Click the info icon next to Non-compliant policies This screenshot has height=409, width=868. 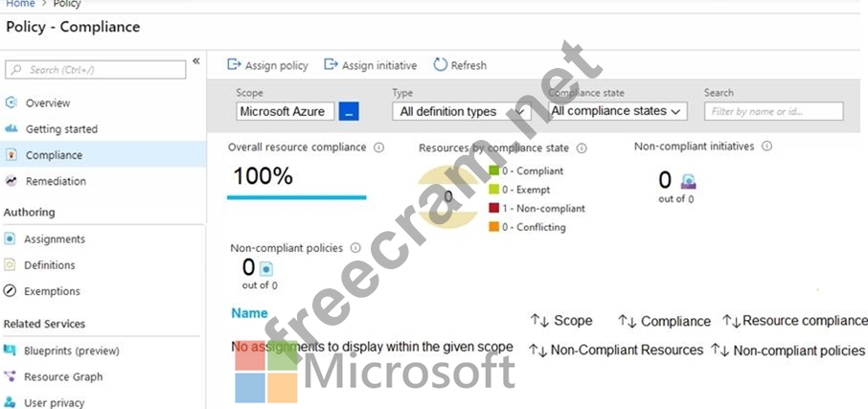point(354,248)
